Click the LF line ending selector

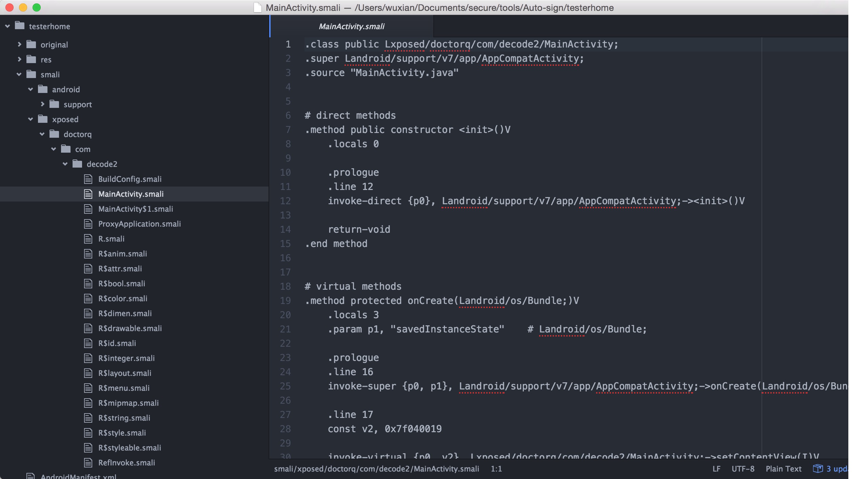[x=716, y=469]
